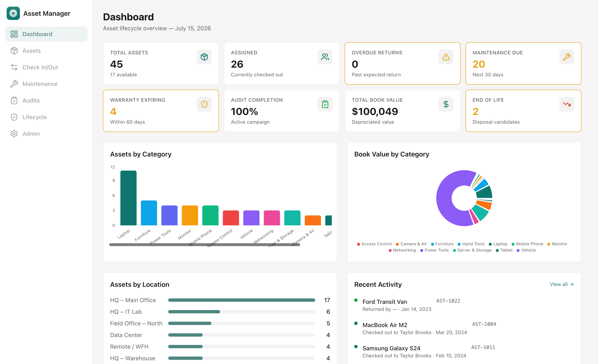The image size is (598, 364).
Task: Click the View all link
Action: pyautogui.click(x=562, y=284)
